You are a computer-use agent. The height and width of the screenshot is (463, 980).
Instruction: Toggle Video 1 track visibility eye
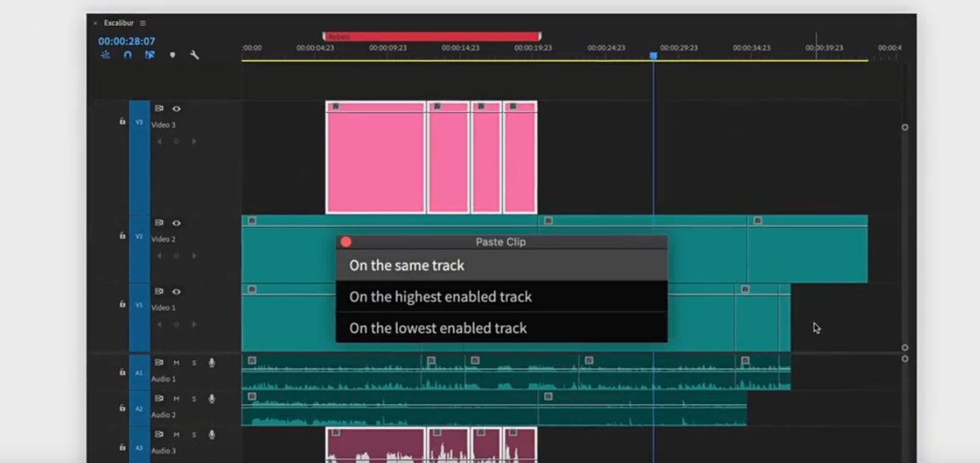(176, 292)
